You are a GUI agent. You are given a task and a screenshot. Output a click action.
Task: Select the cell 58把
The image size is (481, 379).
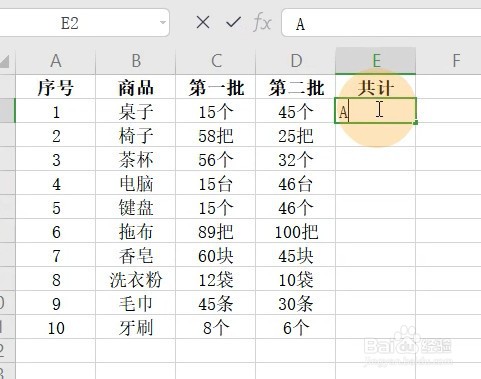pos(216,135)
